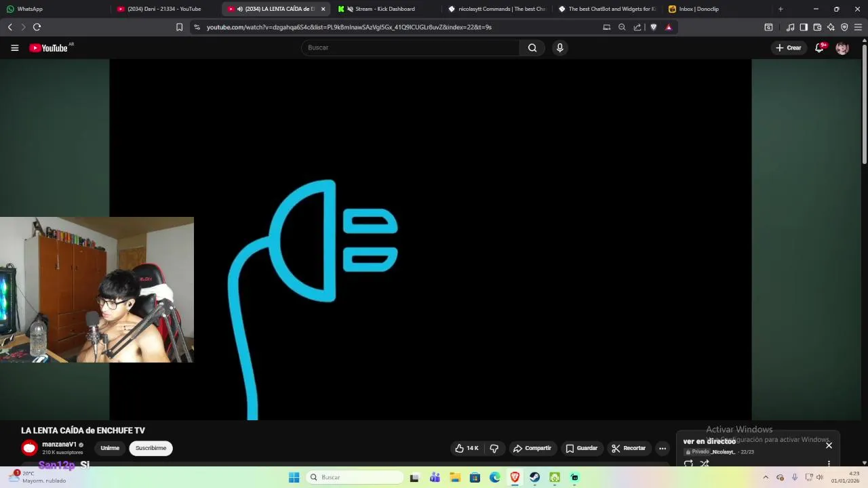Screen dimensions: 868x488
Task: Click the video player to pause
Action: click(430, 239)
